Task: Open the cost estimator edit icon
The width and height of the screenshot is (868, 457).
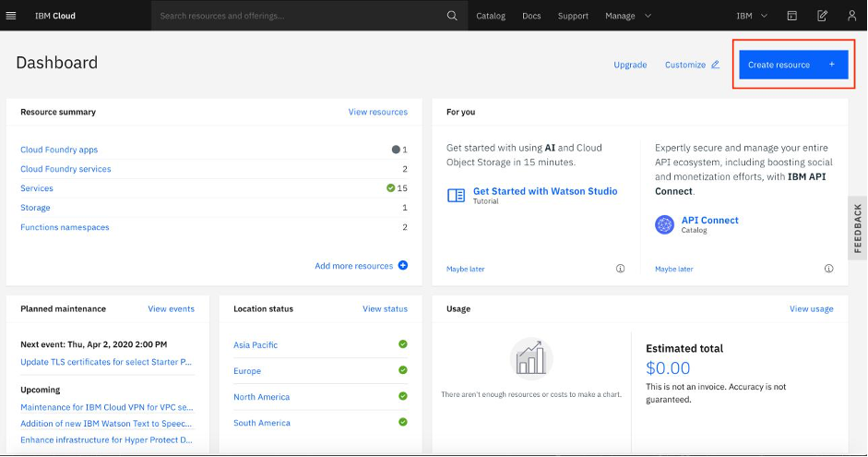Action: click(x=822, y=16)
